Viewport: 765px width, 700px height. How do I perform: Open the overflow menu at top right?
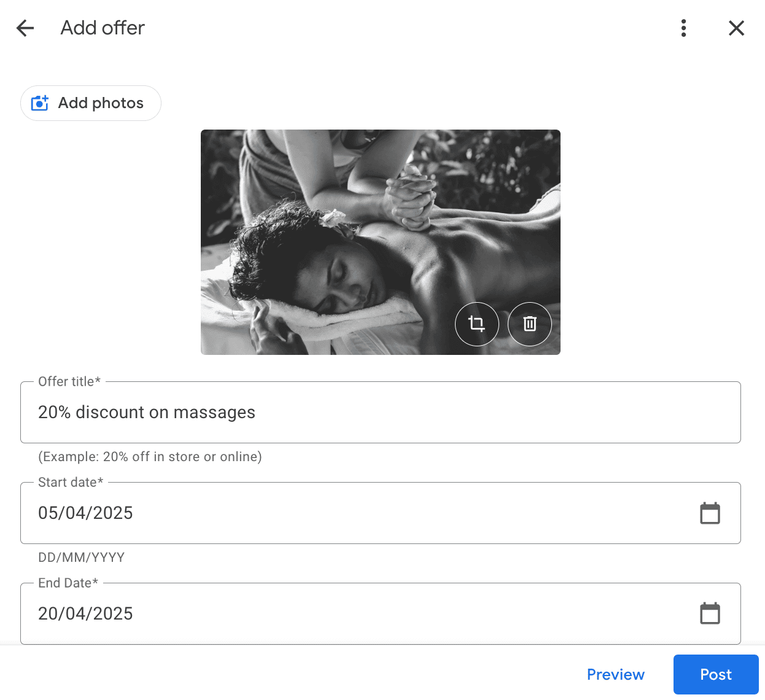click(683, 28)
